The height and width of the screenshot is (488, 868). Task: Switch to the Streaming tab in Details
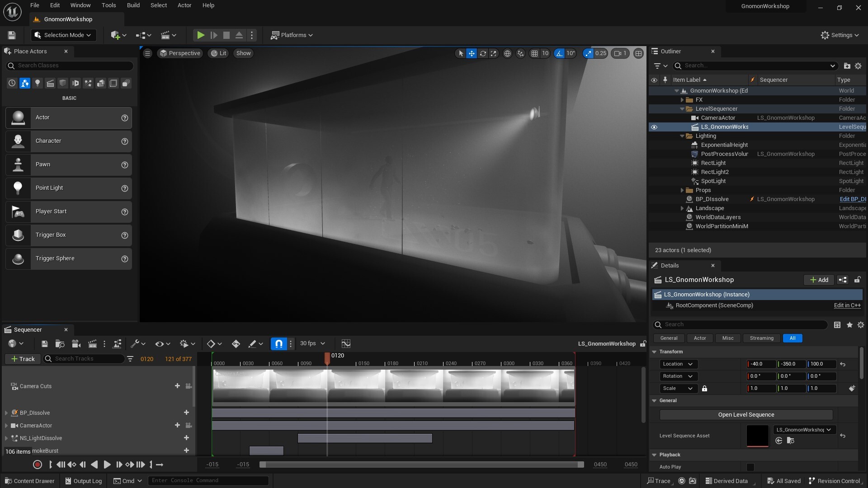[x=761, y=338]
